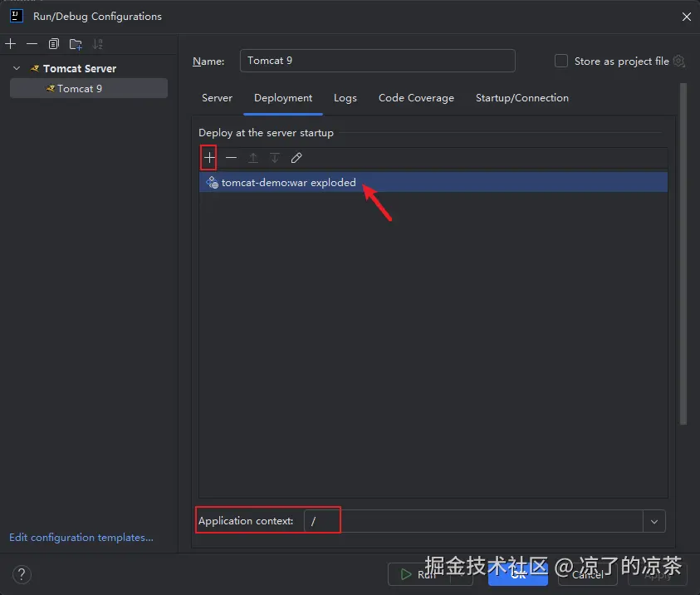Click the Application context text field
Screen dimensions: 700x595
tap(473, 521)
